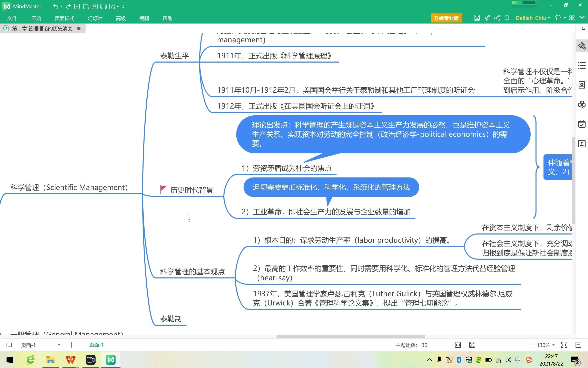Open the export options dropdown arrow

point(118,7)
